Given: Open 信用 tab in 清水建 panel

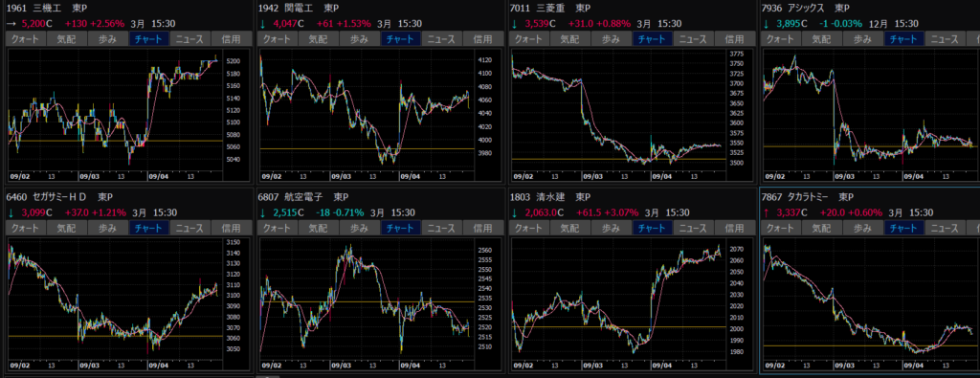Looking at the screenshot, I should [x=735, y=228].
